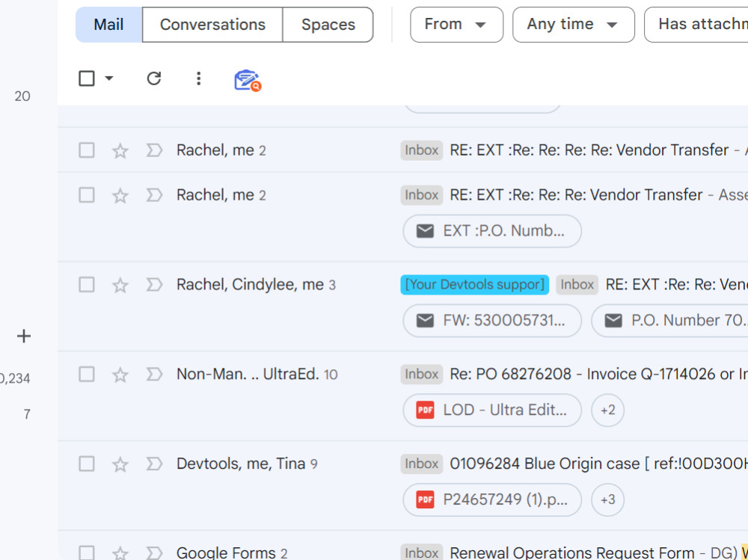
Task: Show +2 more attachments on UltraEd. email
Action: click(x=607, y=410)
